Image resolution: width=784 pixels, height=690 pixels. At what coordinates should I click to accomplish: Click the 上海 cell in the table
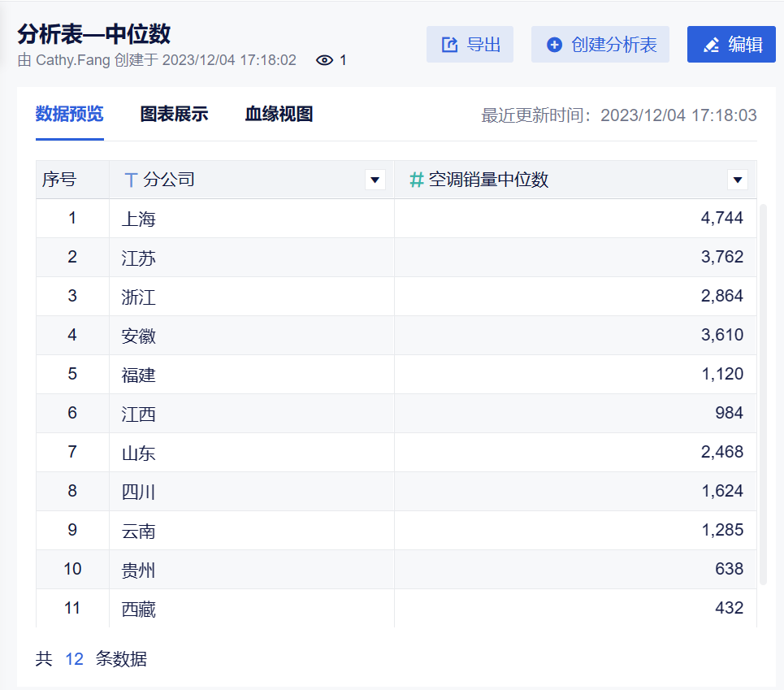point(139,219)
